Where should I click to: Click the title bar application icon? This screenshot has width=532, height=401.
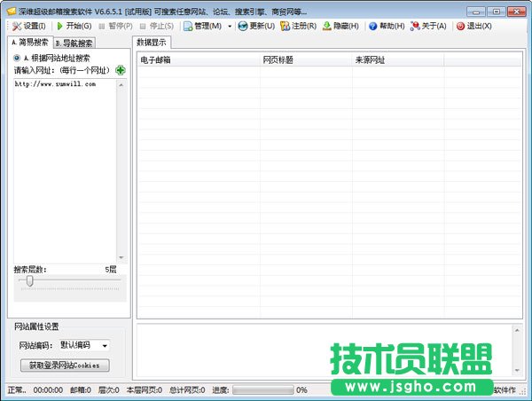click(12, 12)
